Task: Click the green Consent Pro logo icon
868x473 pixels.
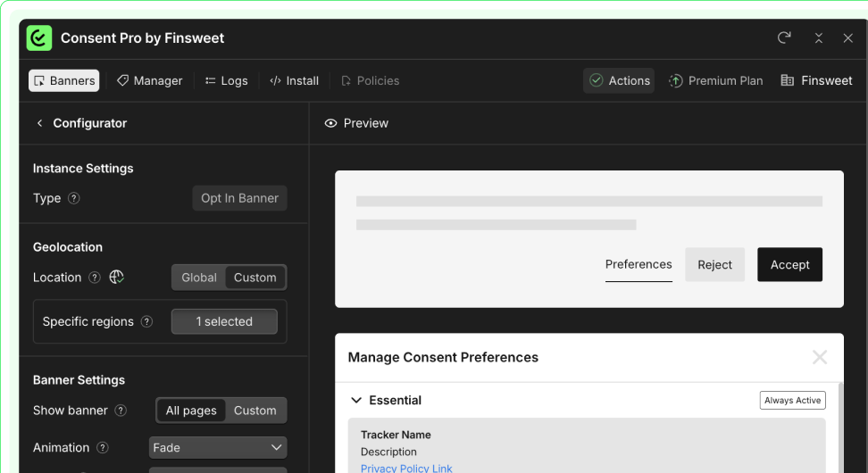Action: [38, 38]
